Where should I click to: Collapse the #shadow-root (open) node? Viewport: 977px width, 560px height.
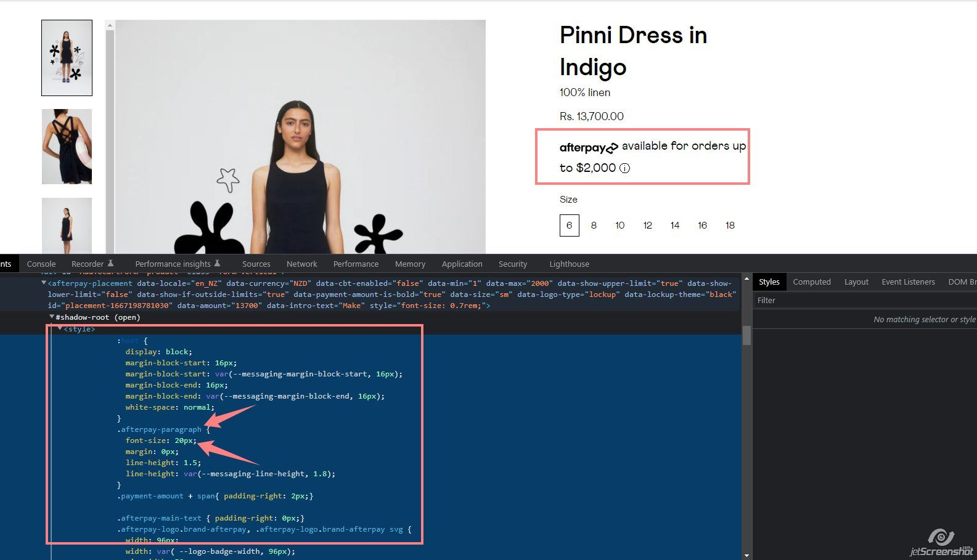(x=52, y=317)
